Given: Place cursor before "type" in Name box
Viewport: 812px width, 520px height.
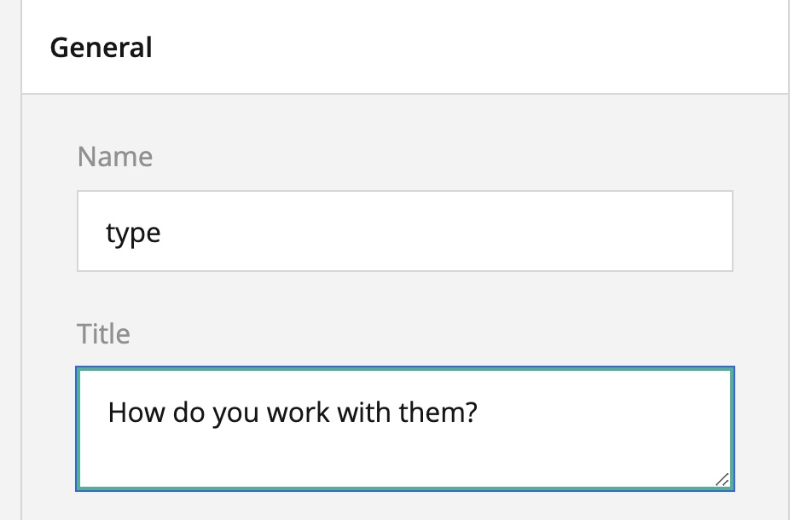Looking at the screenshot, I should [x=107, y=233].
